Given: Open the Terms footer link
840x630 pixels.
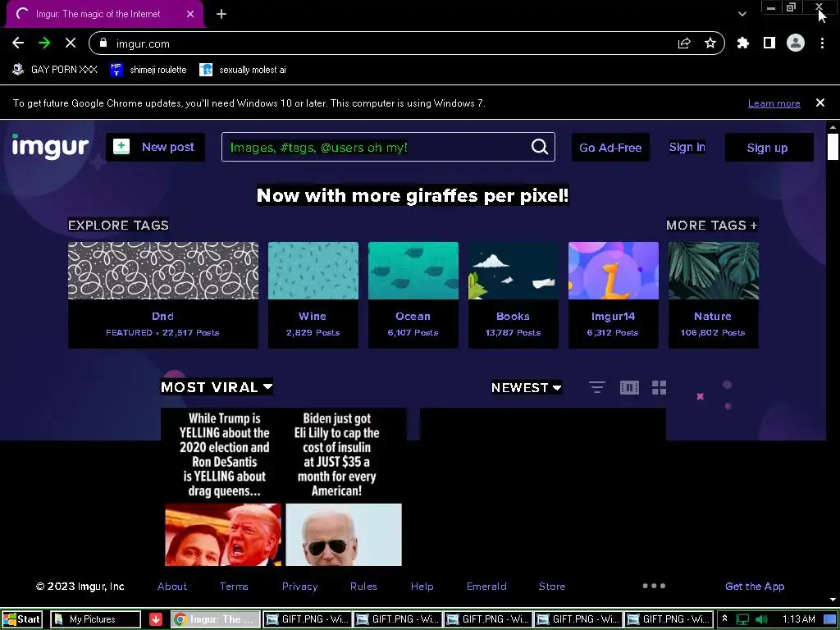Looking at the screenshot, I should tap(234, 586).
